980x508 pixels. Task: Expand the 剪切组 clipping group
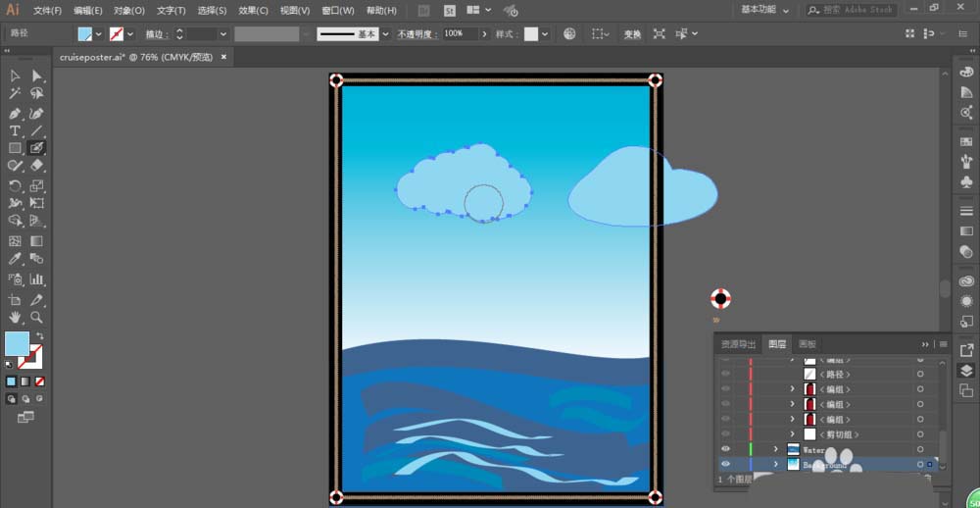[x=793, y=434]
